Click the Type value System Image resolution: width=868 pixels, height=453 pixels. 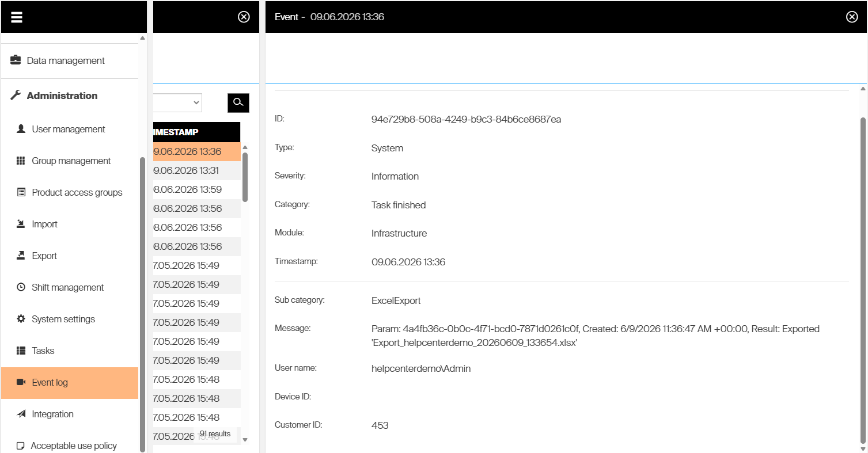387,148
